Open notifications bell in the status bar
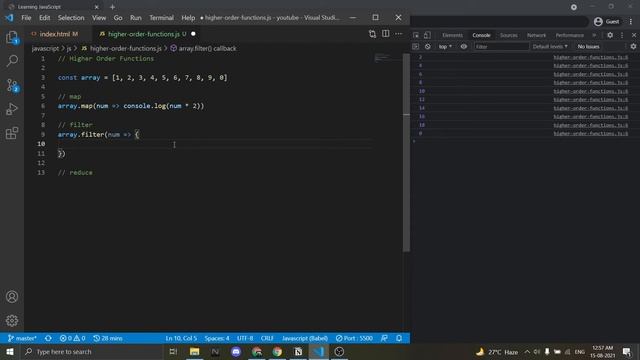Image resolution: width=640 pixels, height=360 pixels. point(399,338)
